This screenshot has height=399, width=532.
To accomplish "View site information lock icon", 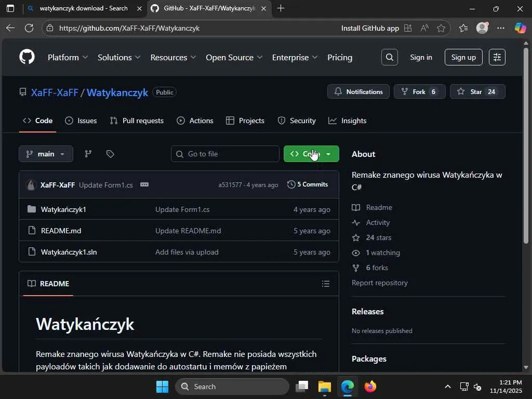I will pyautogui.click(x=50, y=28).
